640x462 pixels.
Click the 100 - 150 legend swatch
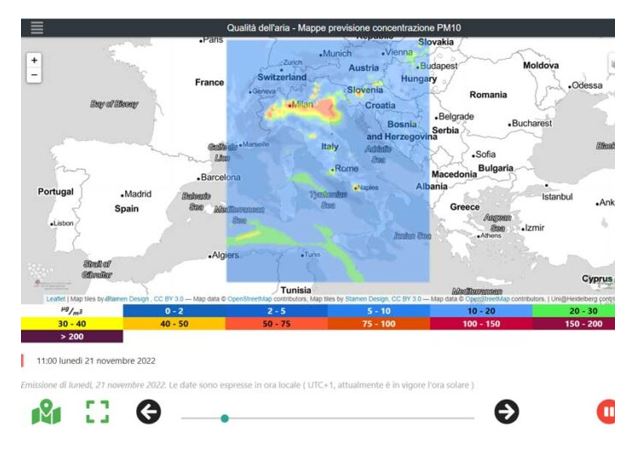click(x=481, y=324)
